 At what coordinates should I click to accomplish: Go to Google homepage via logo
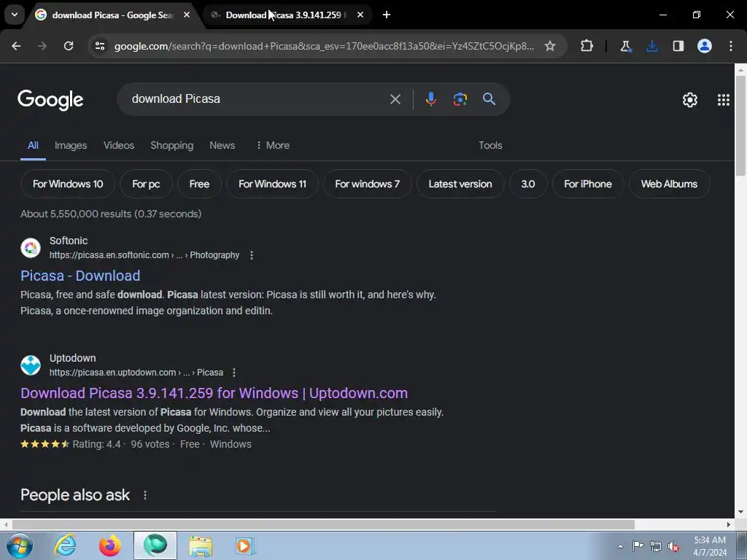point(50,100)
